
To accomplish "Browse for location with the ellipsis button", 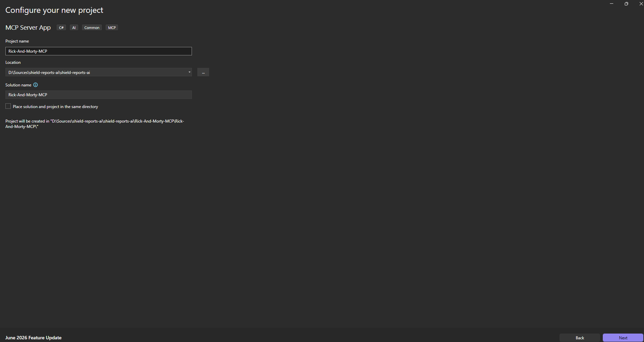I will 203,72.
